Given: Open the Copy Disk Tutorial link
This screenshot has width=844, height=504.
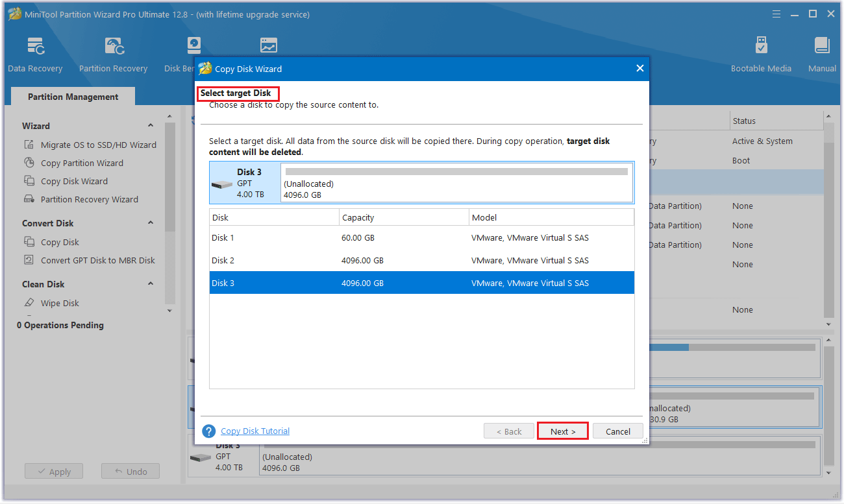Looking at the screenshot, I should (255, 431).
